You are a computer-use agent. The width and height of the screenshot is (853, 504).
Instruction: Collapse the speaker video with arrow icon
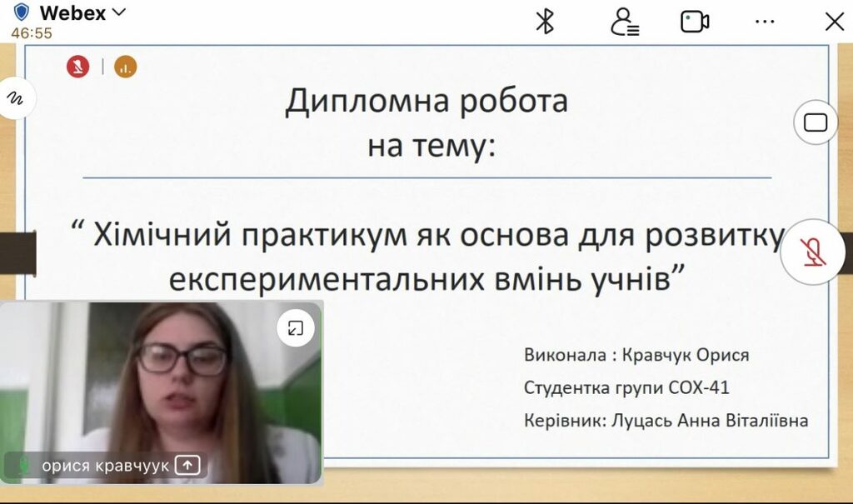point(295,328)
